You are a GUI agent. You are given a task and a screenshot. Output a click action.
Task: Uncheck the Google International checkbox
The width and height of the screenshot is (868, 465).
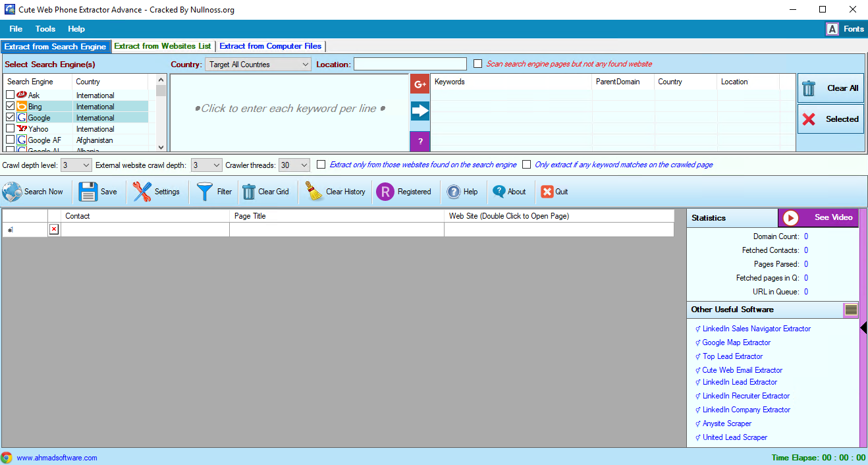(10, 117)
